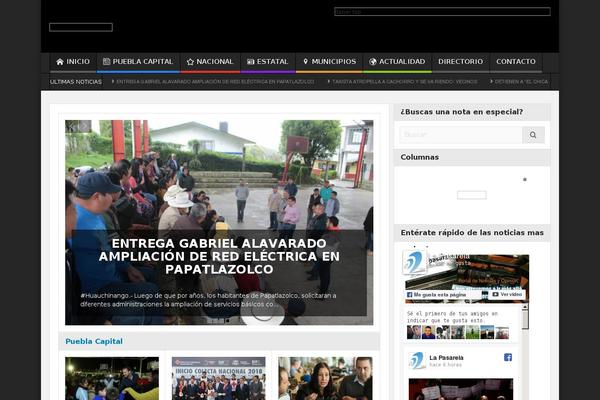Focus the Buscar search field in sidebar

point(461,135)
